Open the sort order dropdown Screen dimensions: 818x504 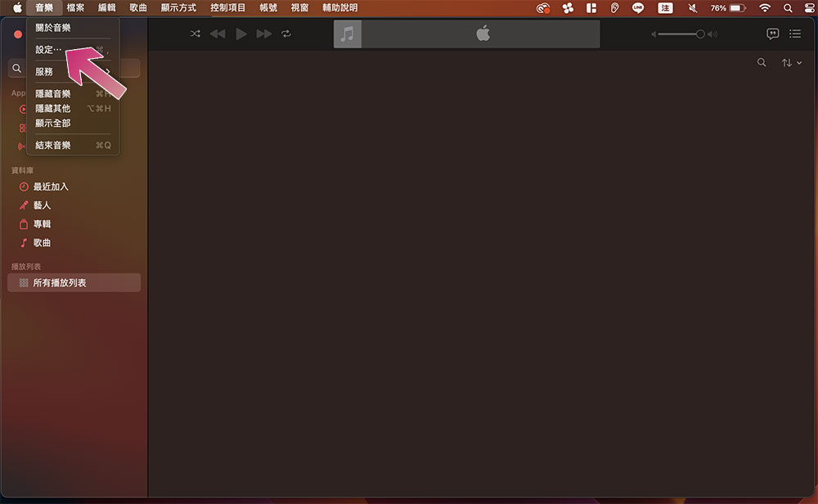coord(791,63)
